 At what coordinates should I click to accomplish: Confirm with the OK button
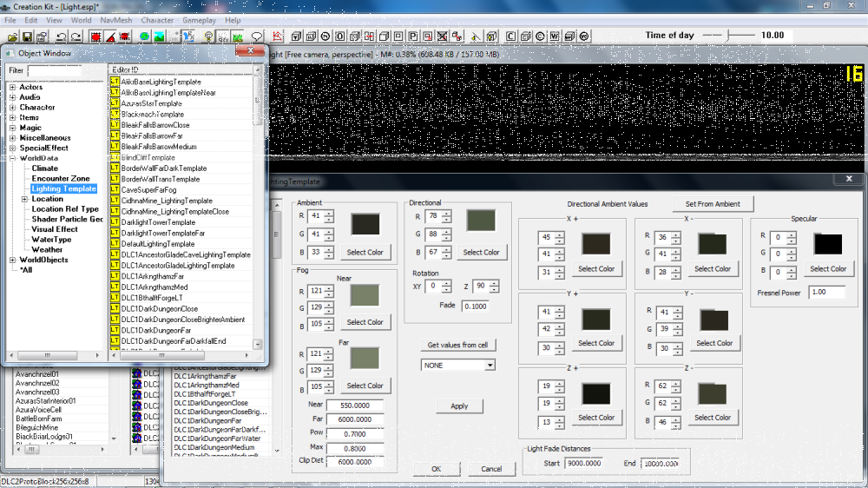click(x=437, y=469)
